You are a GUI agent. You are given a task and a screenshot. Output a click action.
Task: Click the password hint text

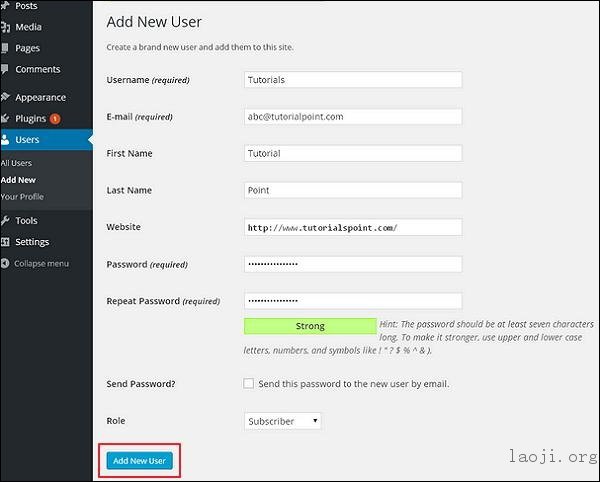419,337
